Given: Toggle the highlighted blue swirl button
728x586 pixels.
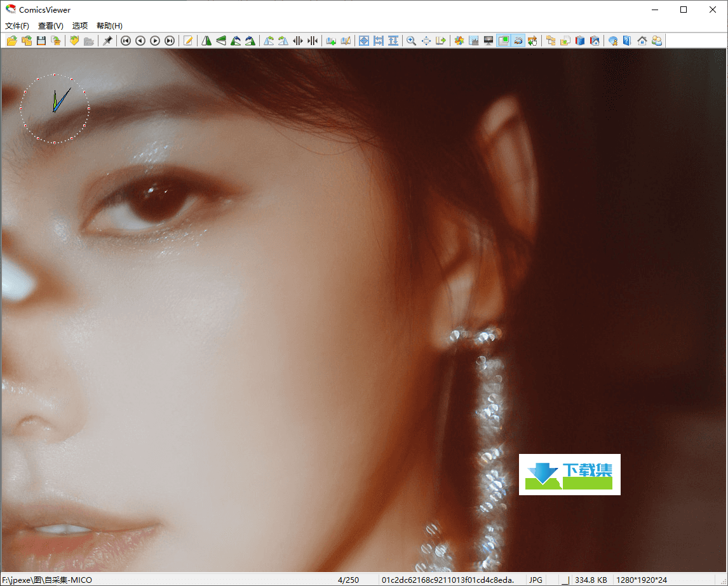Looking at the screenshot, I should coord(518,41).
